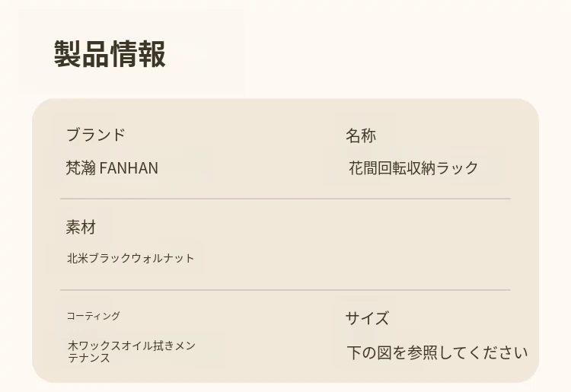The width and height of the screenshot is (571, 392).
Task: Click the 梵瀚 FANHAN brand value
Action: click(x=112, y=167)
